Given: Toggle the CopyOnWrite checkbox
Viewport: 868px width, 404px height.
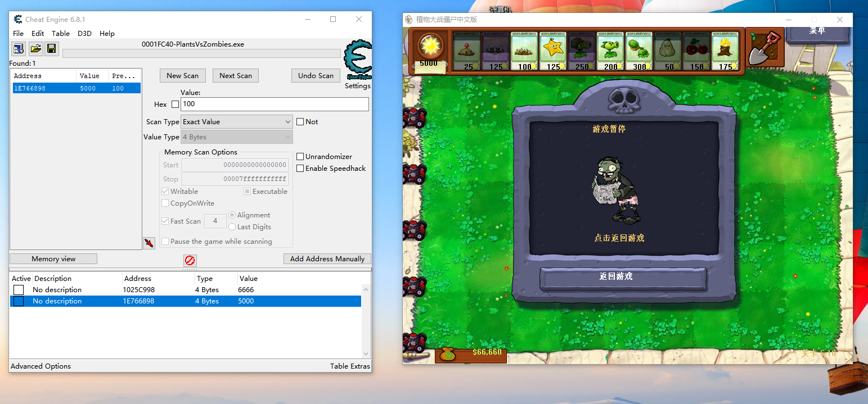Looking at the screenshot, I should pyautogui.click(x=165, y=203).
